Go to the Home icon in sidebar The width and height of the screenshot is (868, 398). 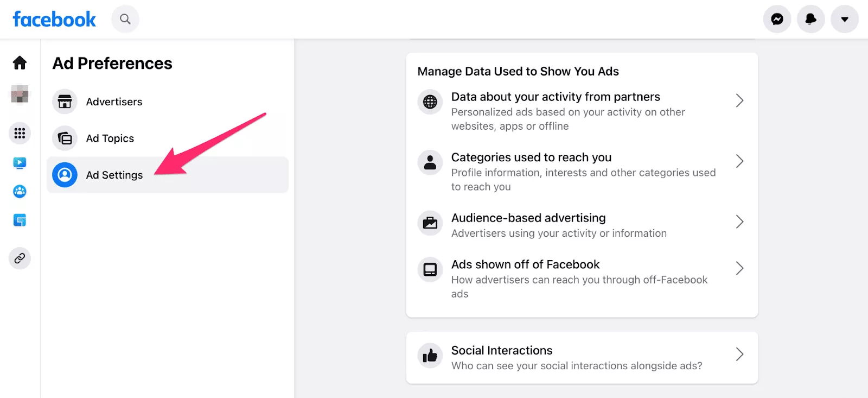pos(20,63)
